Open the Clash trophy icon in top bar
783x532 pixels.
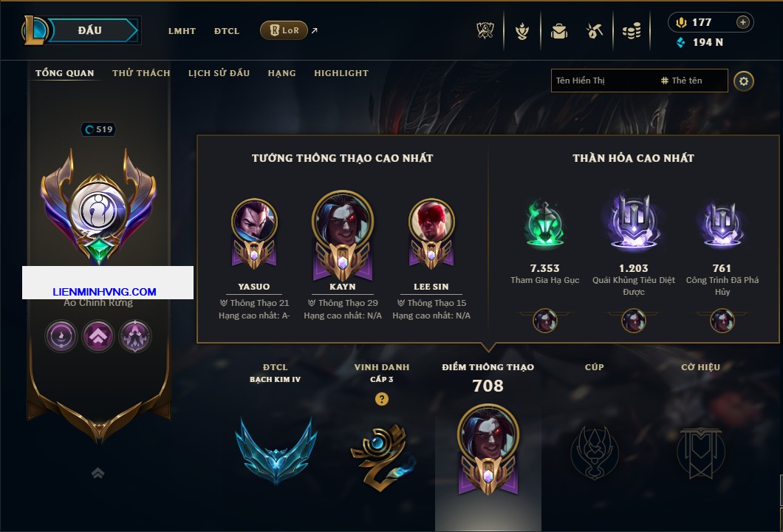(485, 31)
